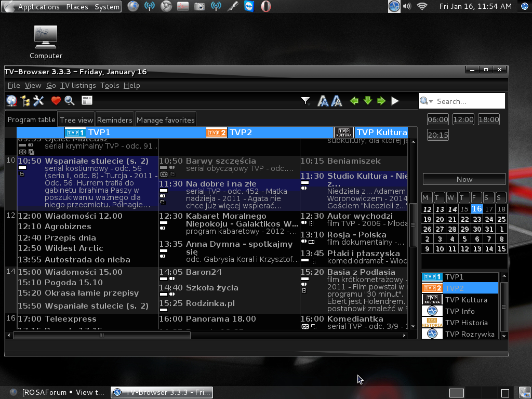Image resolution: width=532 pixels, height=399 pixels.
Task: Select TVP Rozrywka in the channel list
Action: click(x=460, y=334)
